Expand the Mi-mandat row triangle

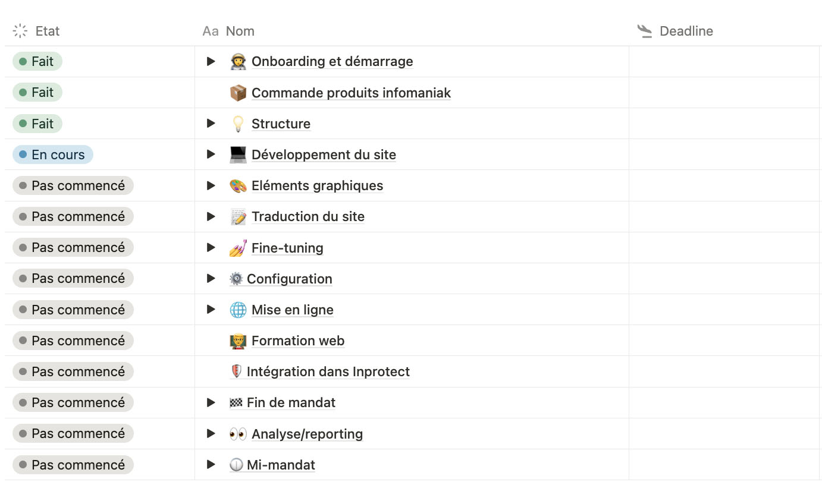coord(211,465)
